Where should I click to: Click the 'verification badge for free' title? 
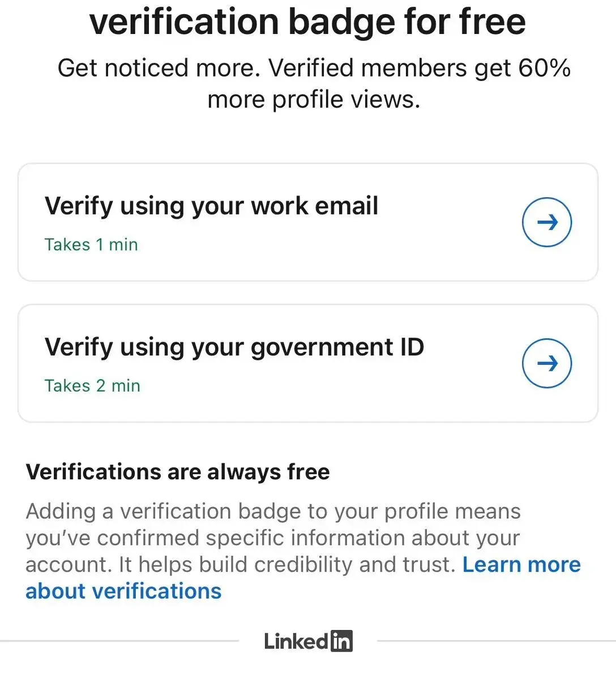[308, 23]
